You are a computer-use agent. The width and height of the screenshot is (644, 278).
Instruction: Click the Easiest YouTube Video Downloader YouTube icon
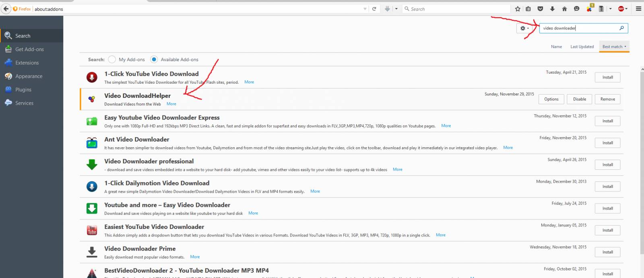[92, 230]
